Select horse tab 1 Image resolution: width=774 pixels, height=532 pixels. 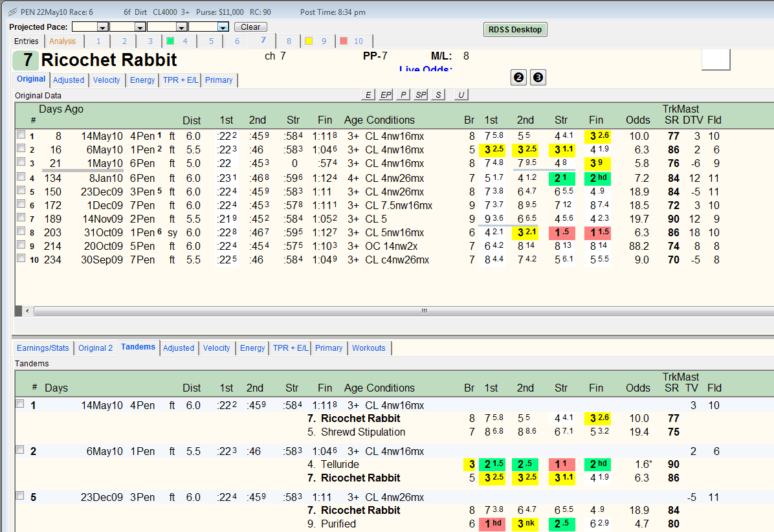[x=98, y=41]
